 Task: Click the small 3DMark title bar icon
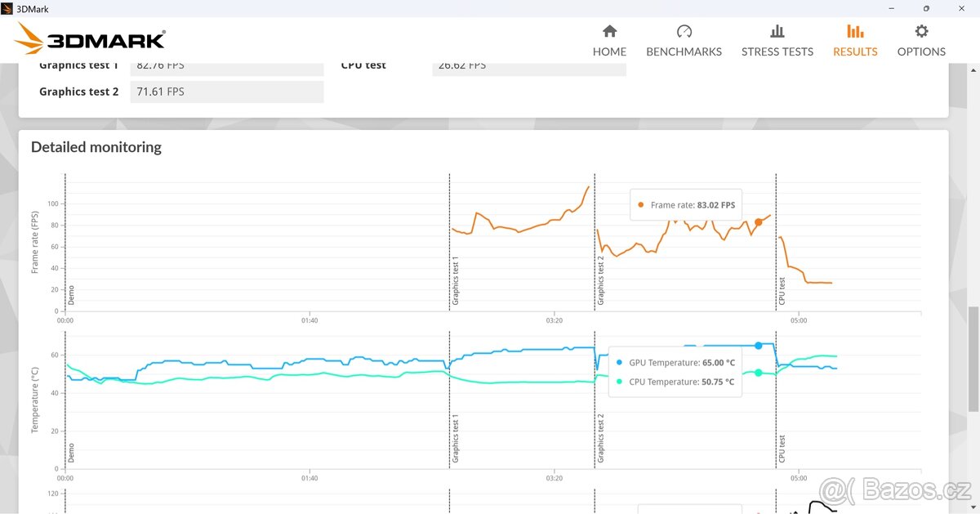click(x=7, y=8)
